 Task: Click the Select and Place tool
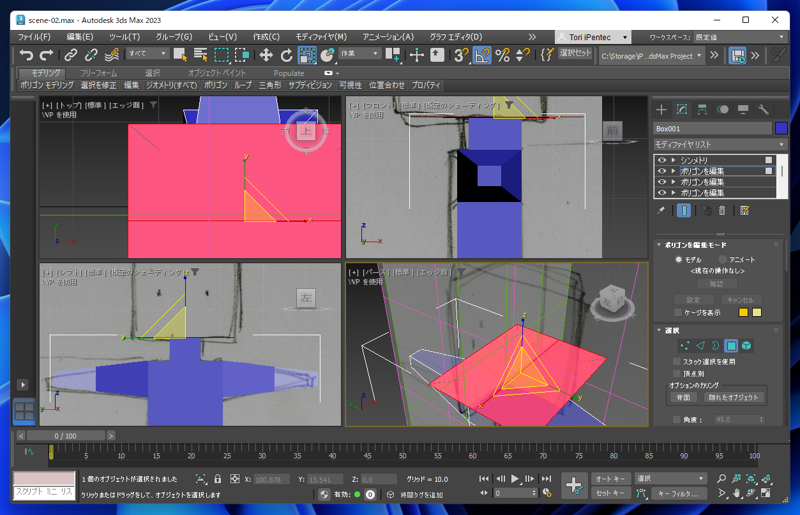tap(328, 55)
